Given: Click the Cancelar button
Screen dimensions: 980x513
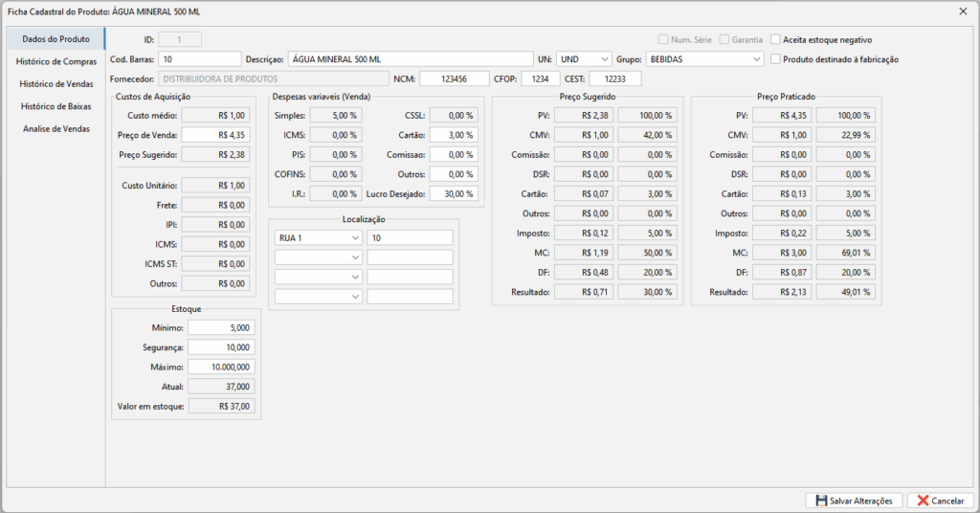Looking at the screenshot, I should click(x=940, y=501).
